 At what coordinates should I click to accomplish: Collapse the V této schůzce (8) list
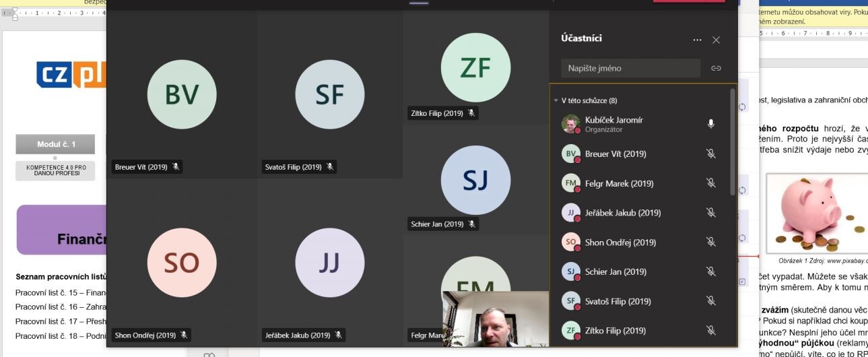556,100
